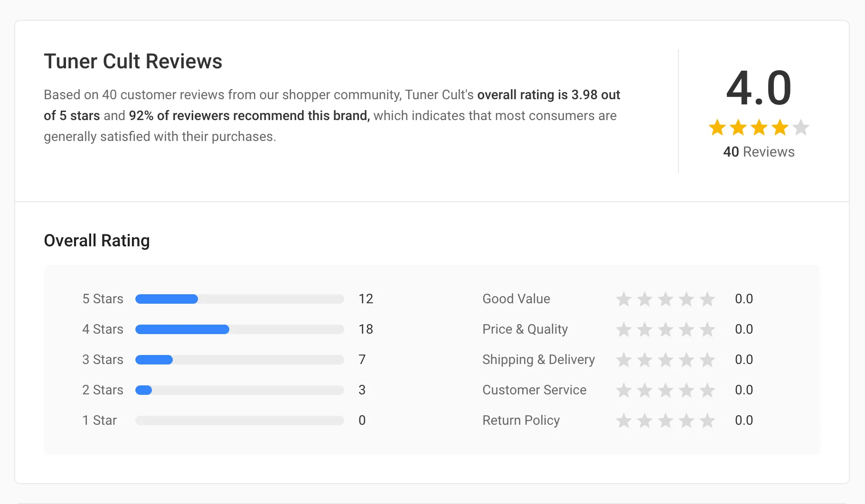This screenshot has height=504, width=865.
Task: Click the Shipping & Delivery 0.0 score
Action: (x=744, y=360)
